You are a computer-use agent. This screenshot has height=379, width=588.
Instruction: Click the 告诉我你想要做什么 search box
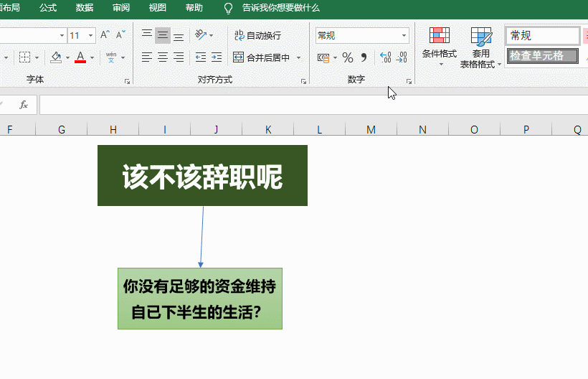pos(281,8)
